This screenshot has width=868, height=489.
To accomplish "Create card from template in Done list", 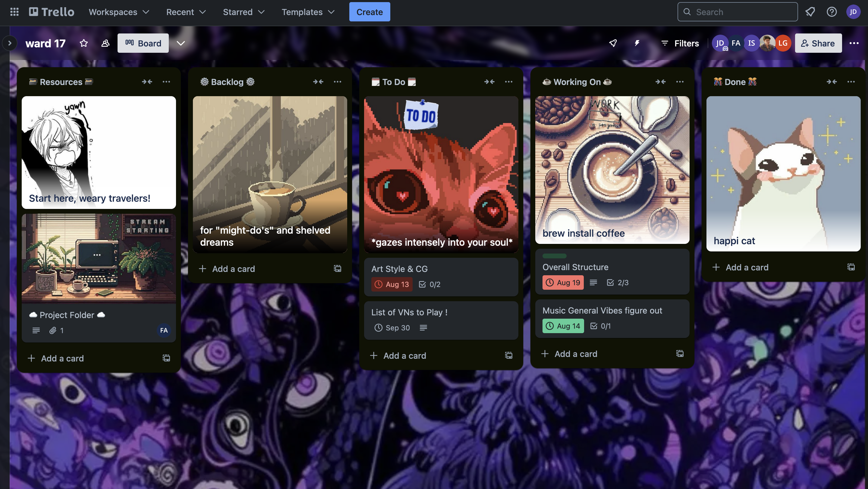I will pyautogui.click(x=851, y=267).
